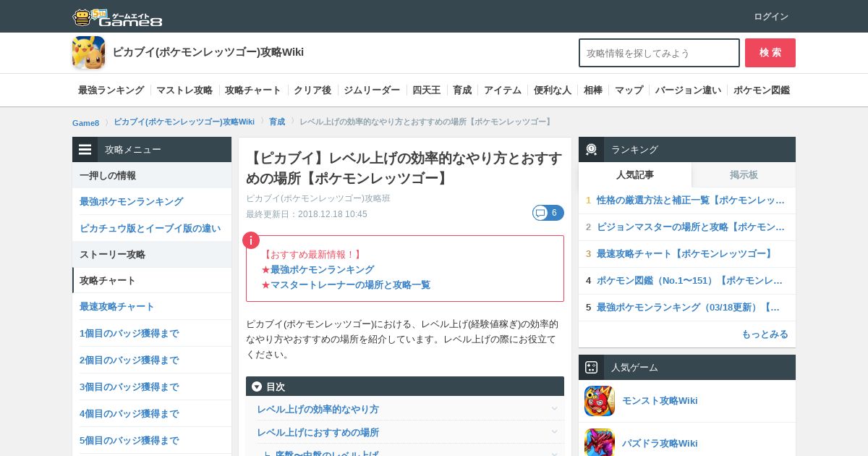Screen dimensions: 868x456
Task: Open the バージョン違い nav menu
Action: (688, 90)
